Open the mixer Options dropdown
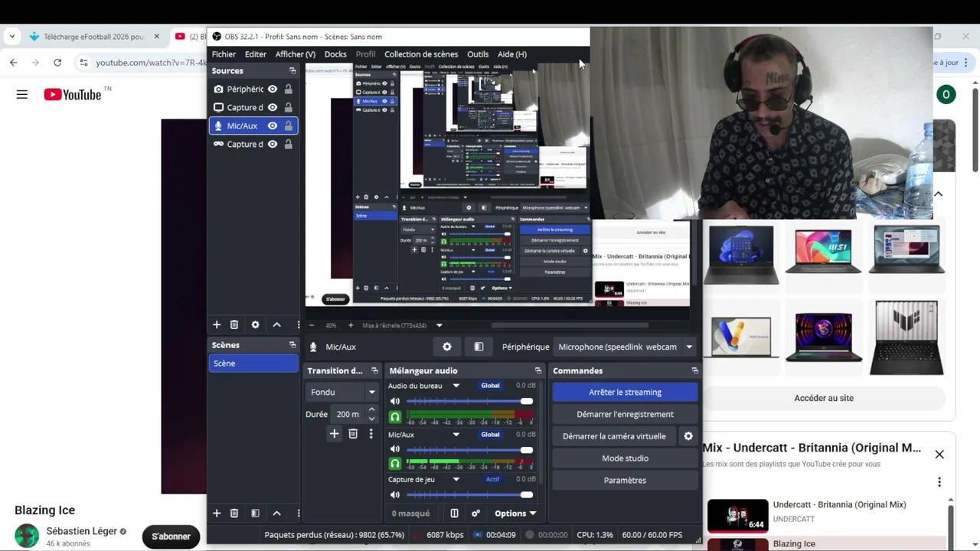The image size is (980, 551). click(515, 514)
